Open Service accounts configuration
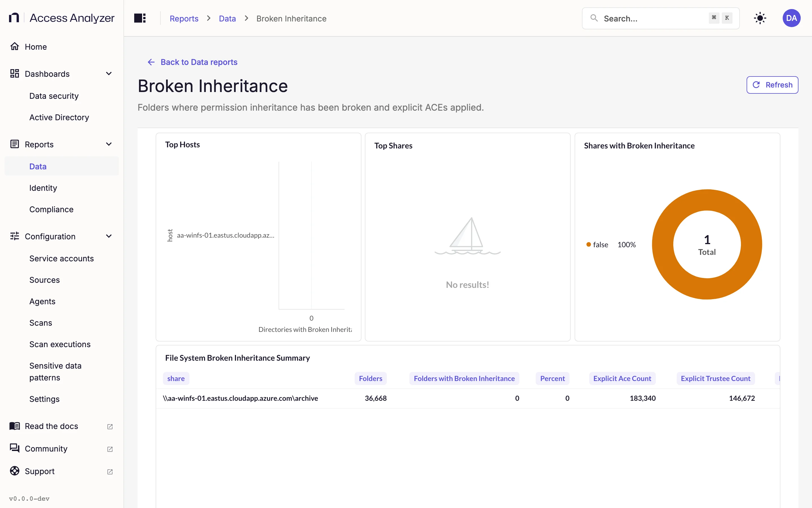Image resolution: width=812 pixels, height=508 pixels. [x=61, y=258]
